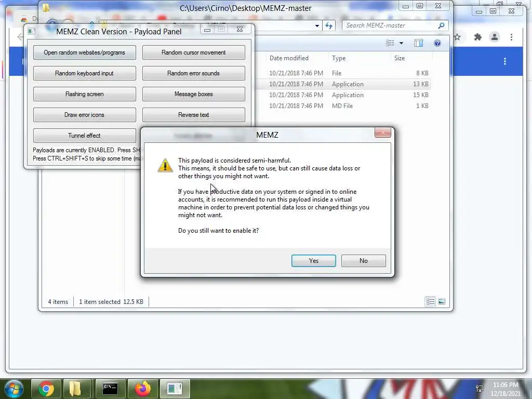Screen dimensions: 532x399
Task: Sort by Date modified column
Action: click(289, 58)
